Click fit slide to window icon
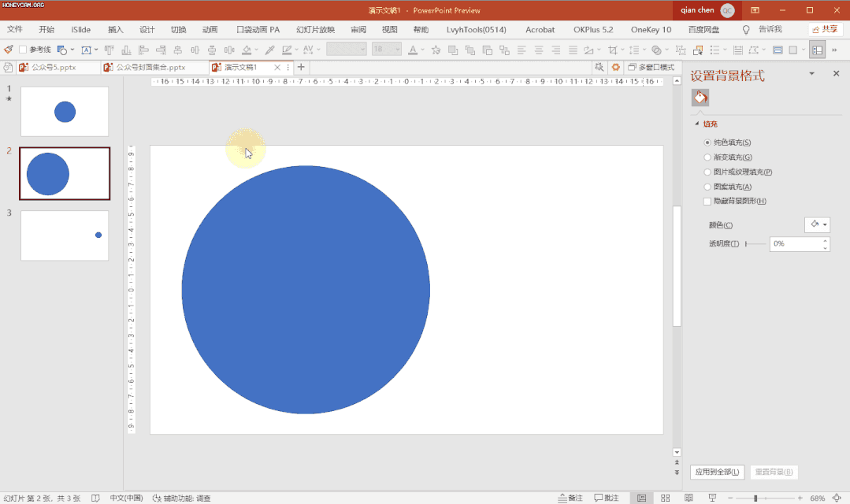 coord(837,498)
